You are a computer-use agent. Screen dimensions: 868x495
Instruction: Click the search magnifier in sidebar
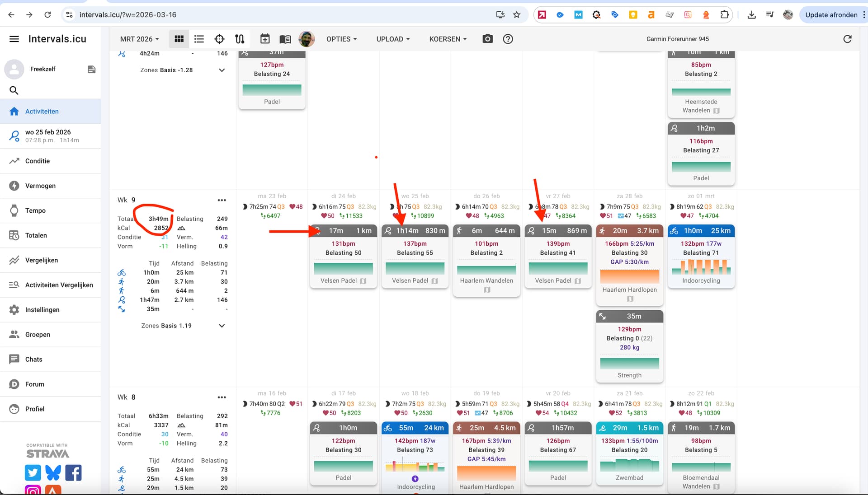pos(14,90)
